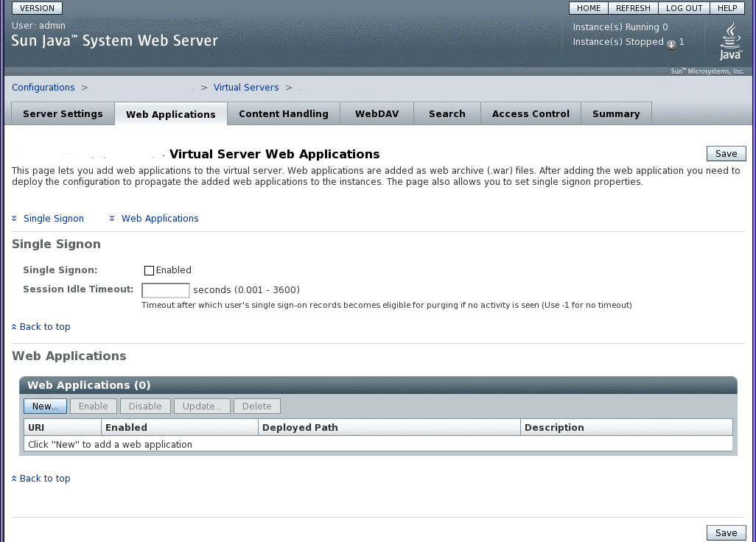Click New... to add a web application
Viewport: 756px width, 542px height.
pos(45,406)
